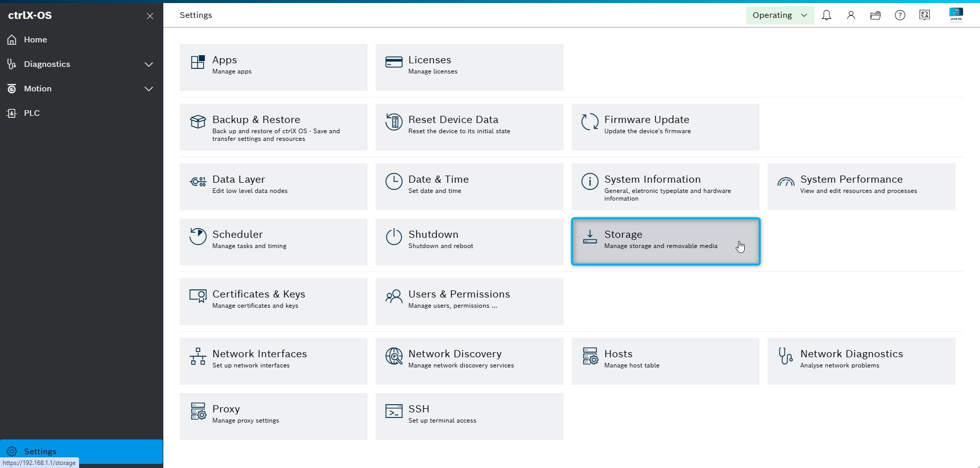
Task: Click the file manager folder icon in header
Action: point(875,15)
